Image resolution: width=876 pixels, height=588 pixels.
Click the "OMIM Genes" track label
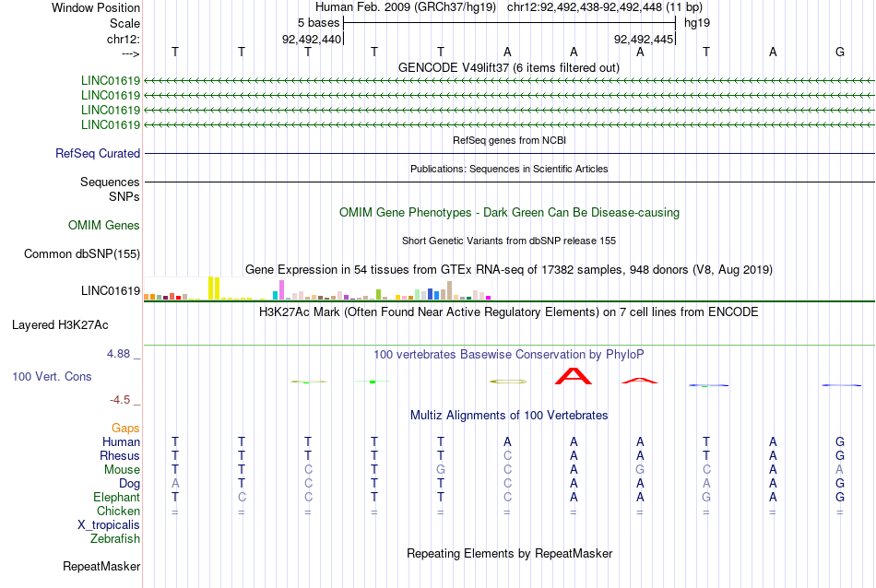pos(104,225)
